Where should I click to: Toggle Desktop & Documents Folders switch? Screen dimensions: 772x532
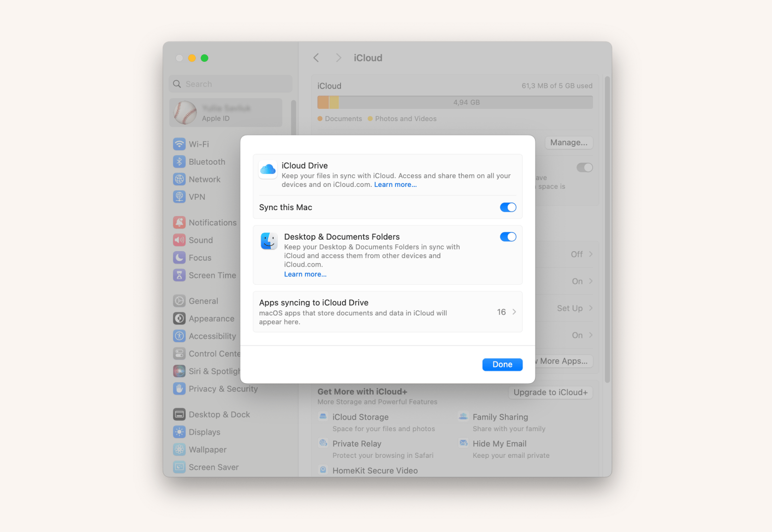pyautogui.click(x=508, y=237)
